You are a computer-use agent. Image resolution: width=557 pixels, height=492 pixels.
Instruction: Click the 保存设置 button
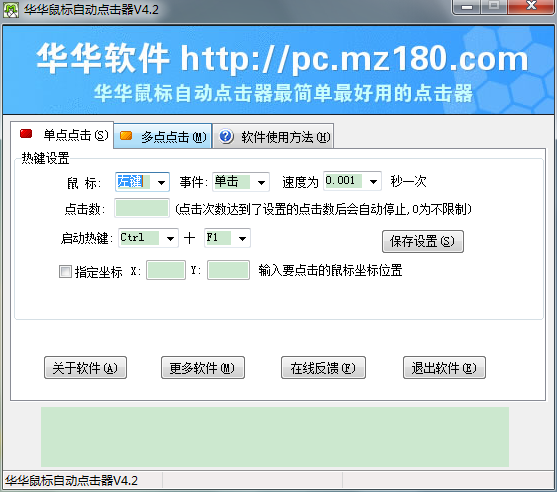[423, 242]
